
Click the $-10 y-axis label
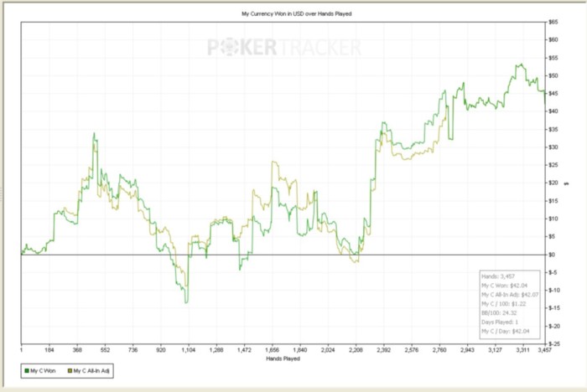coord(554,291)
